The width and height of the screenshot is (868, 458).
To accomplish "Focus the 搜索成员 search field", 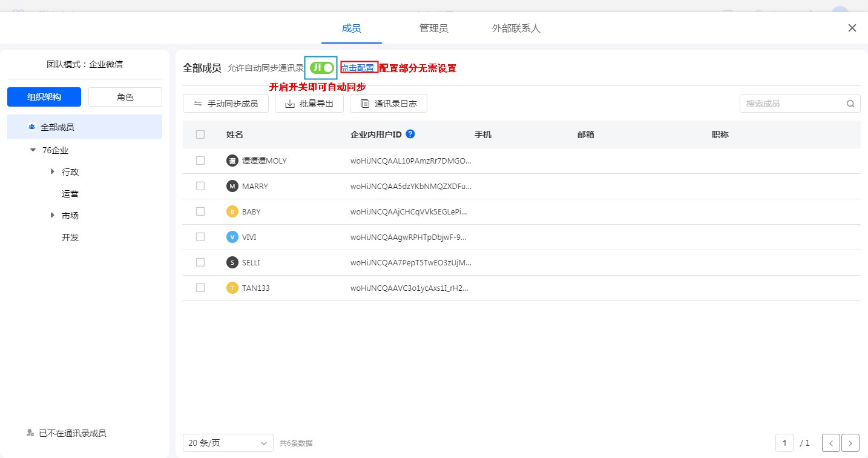I will click(x=792, y=104).
